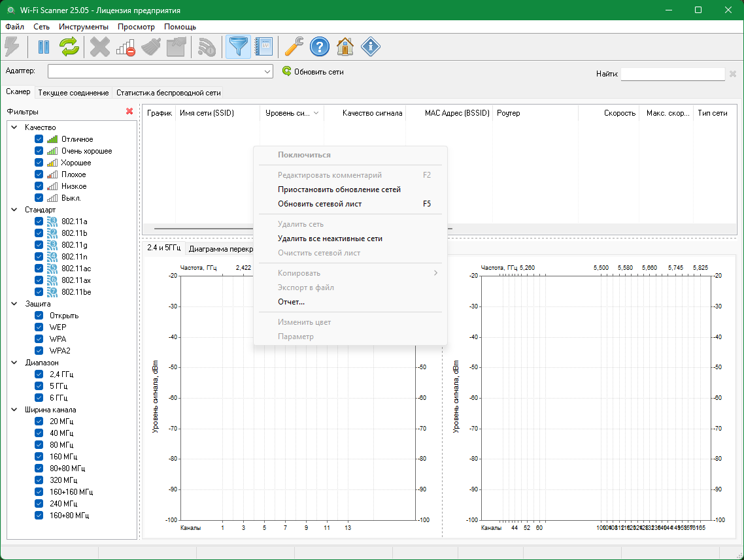Choose Приостановить обновление сетей from context menu
The image size is (744, 560).
click(x=350, y=189)
